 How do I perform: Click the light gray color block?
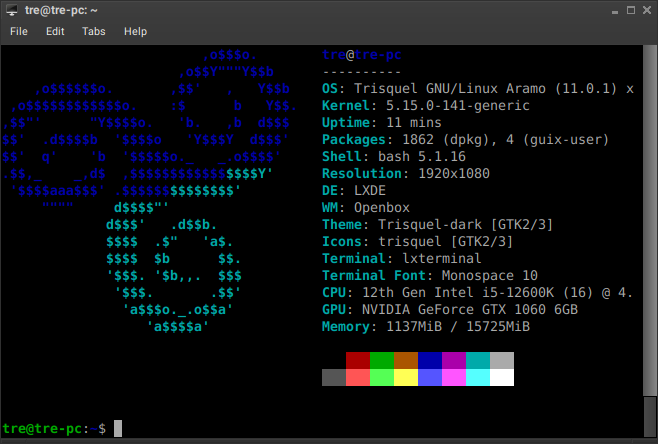click(x=502, y=360)
